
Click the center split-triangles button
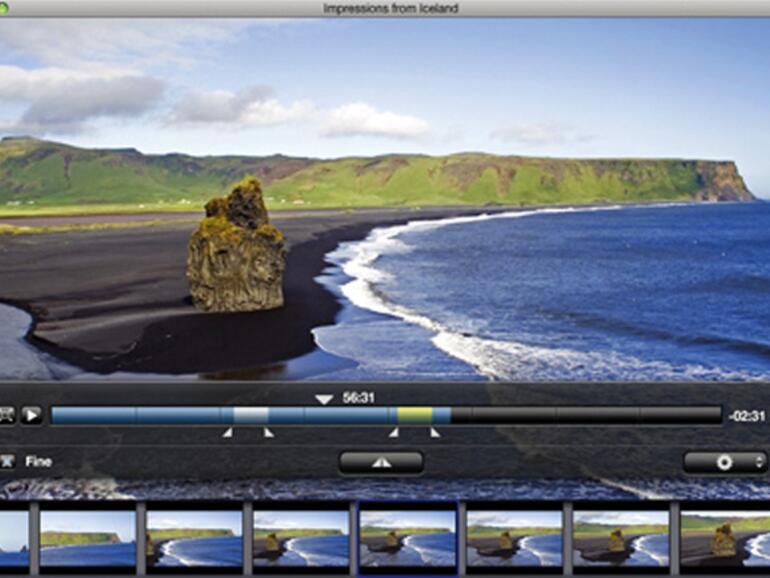click(381, 463)
